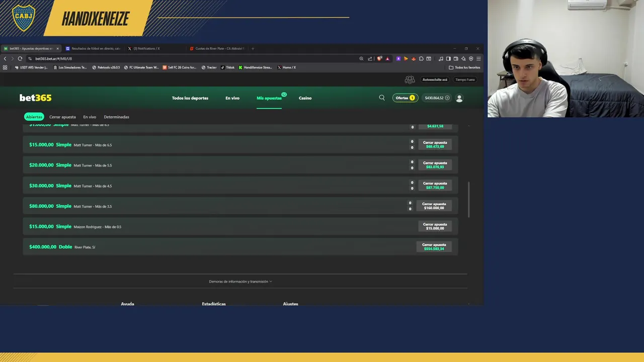Viewport: 644px width, 362px height.
Task: Switch to the Cuotas de River Plate tab
Action: (217, 49)
